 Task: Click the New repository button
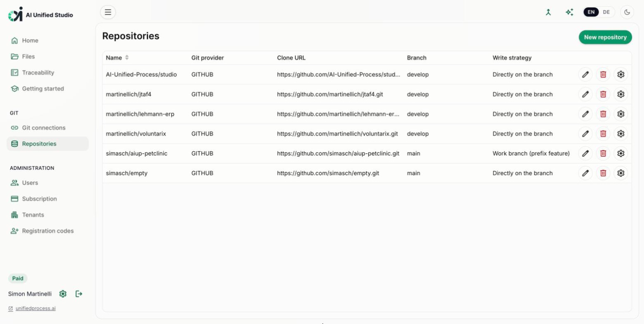pos(605,37)
